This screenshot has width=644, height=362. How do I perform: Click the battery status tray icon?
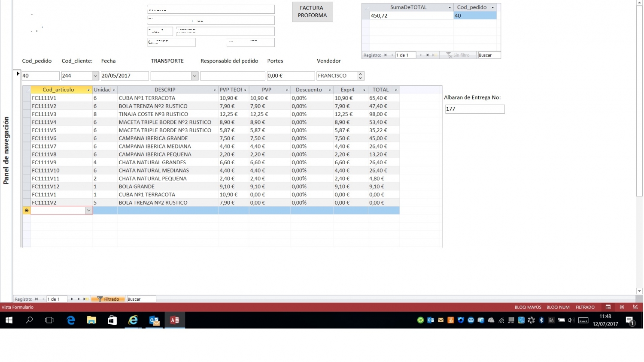[561, 320]
